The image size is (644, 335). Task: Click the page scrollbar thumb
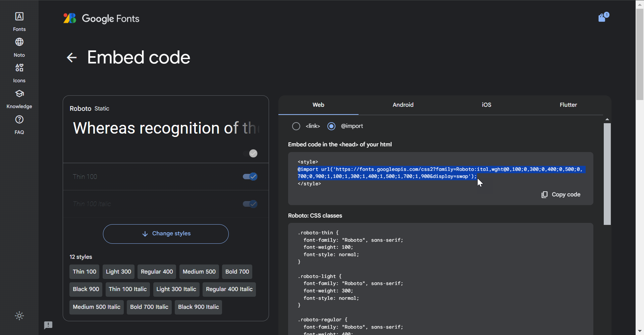point(640,54)
